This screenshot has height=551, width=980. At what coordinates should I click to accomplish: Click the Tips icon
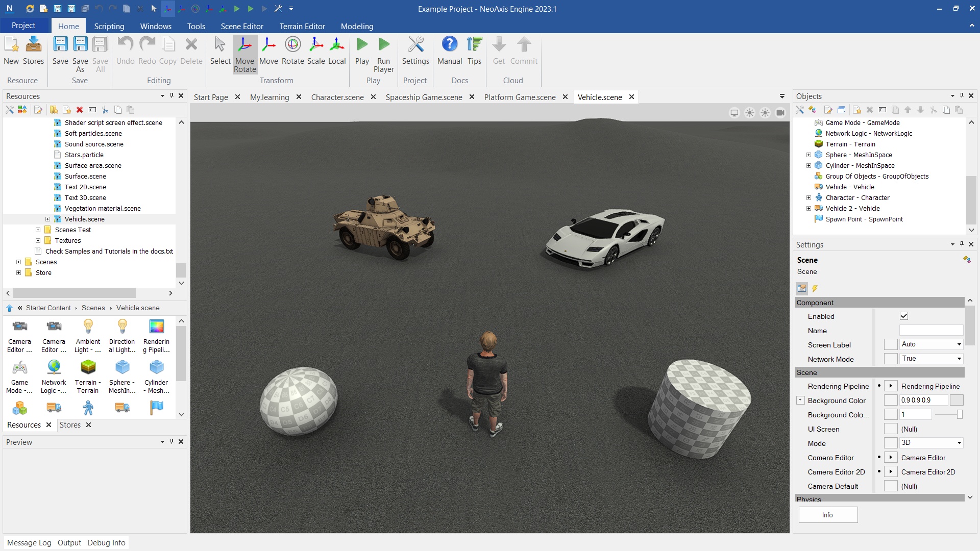click(x=474, y=51)
